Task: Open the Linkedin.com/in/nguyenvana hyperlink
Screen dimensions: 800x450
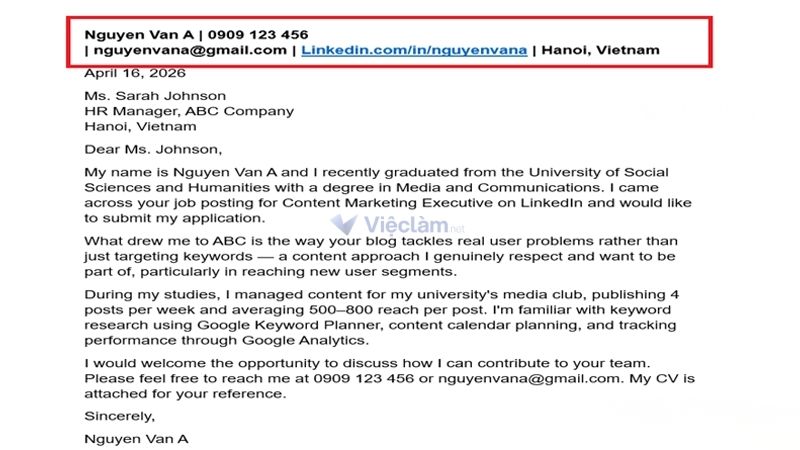Action: tap(414, 50)
